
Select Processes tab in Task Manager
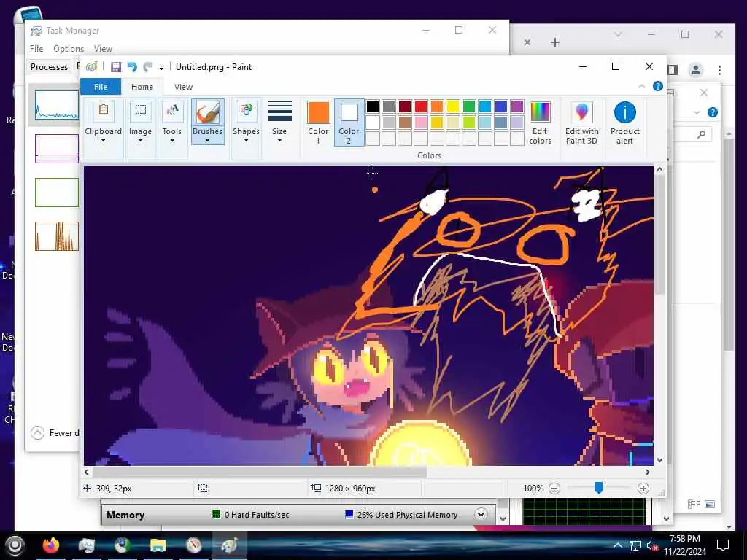(x=49, y=66)
